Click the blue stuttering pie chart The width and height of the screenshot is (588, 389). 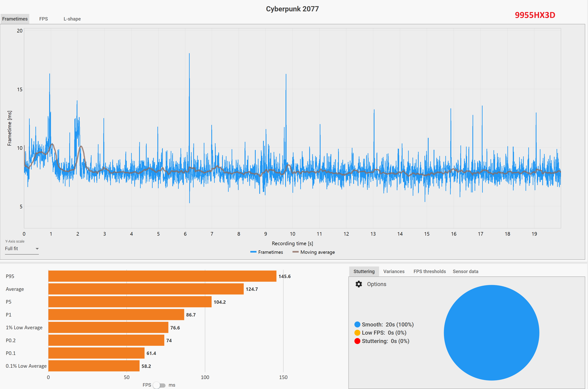[491, 332]
